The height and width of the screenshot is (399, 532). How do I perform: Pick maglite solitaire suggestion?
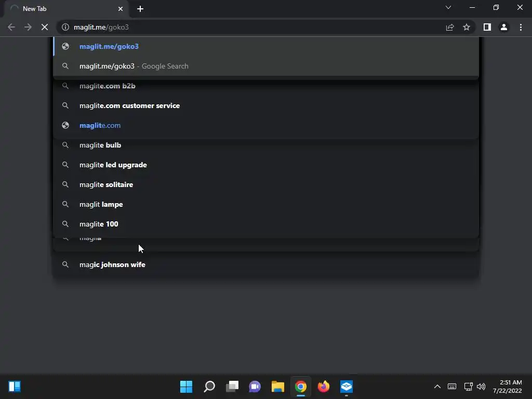pos(266,184)
